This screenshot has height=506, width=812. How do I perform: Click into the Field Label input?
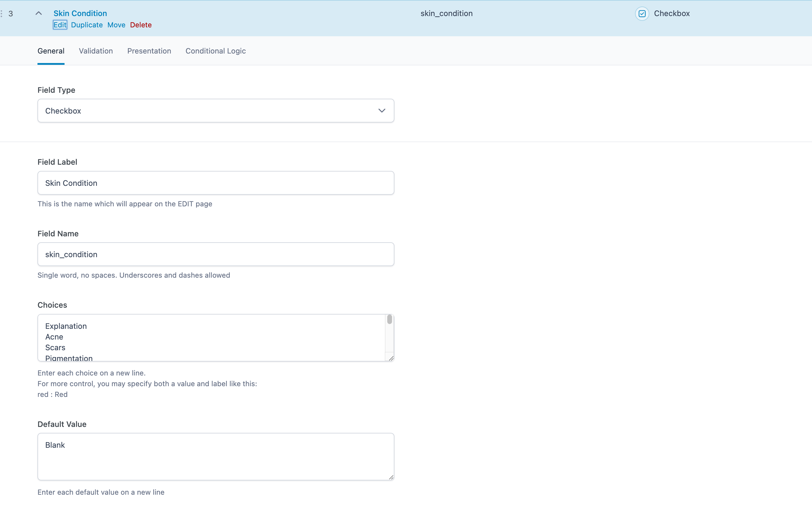tap(215, 183)
